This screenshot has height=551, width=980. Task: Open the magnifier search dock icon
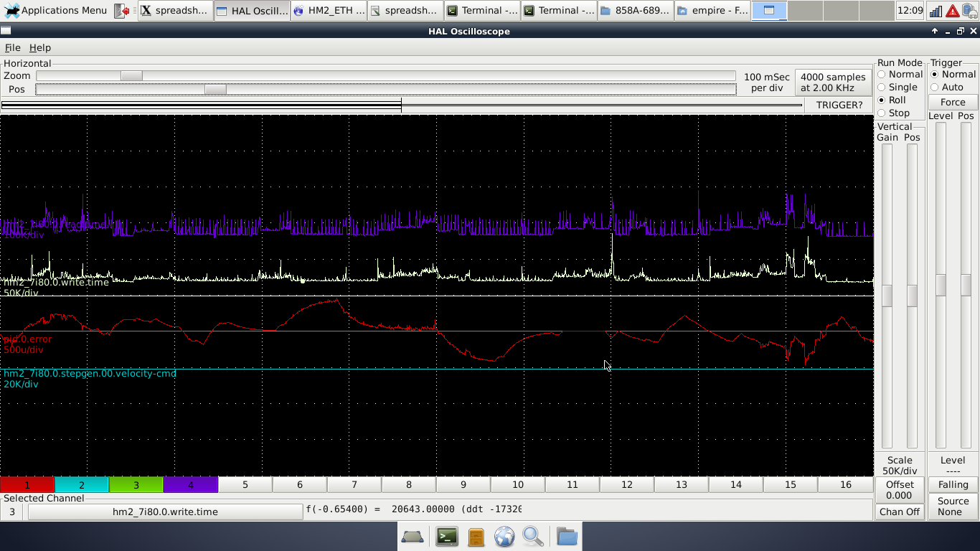point(533,537)
